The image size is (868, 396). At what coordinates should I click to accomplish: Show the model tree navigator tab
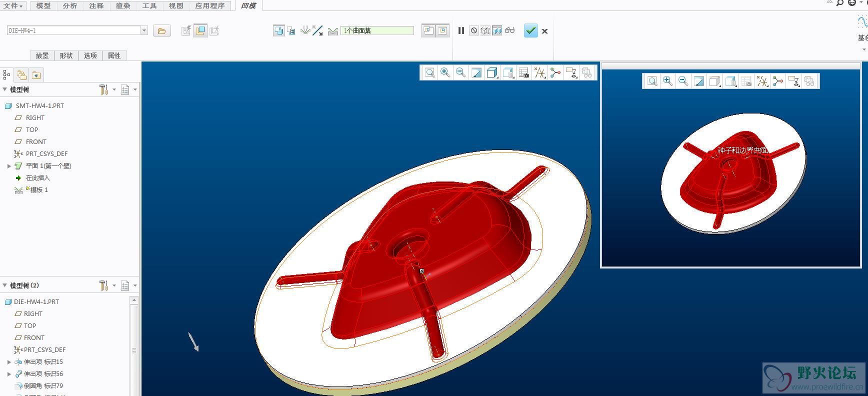6,75
